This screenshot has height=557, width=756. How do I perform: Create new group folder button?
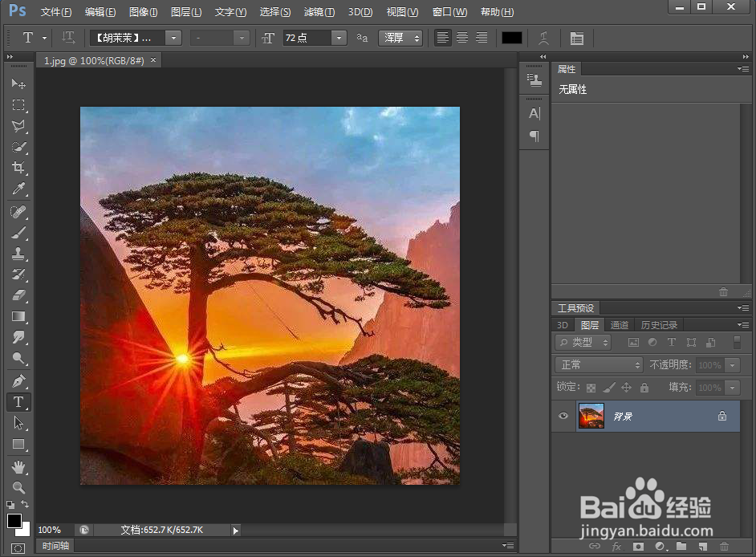681,546
